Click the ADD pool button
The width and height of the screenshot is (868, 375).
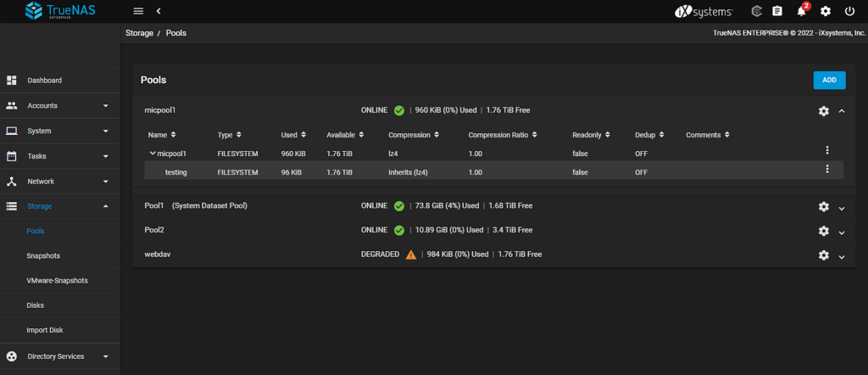pos(828,80)
